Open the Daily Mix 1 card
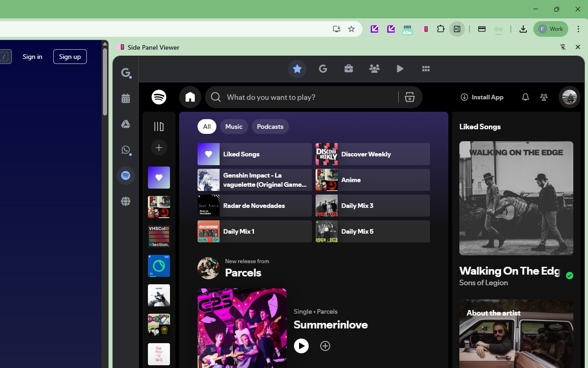Image resolution: width=588 pixels, height=368 pixels. click(x=254, y=231)
